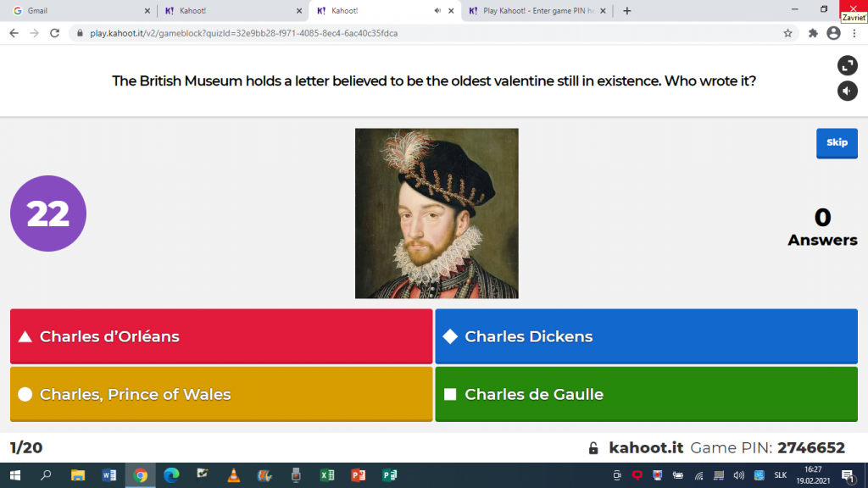Viewport: 868px width, 488px height.
Task: Click the Game PIN 2746652 text
Action: coord(767,447)
